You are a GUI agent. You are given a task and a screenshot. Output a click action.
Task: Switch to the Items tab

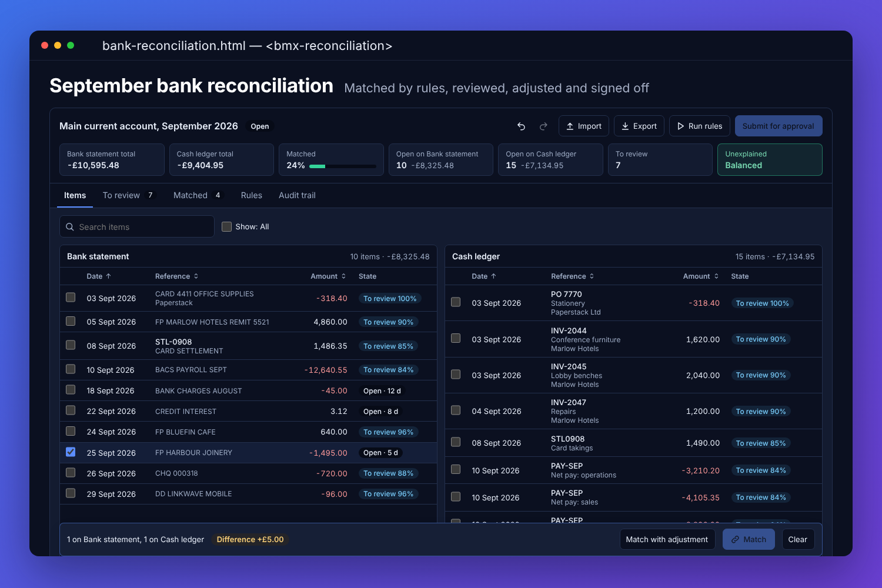click(75, 195)
